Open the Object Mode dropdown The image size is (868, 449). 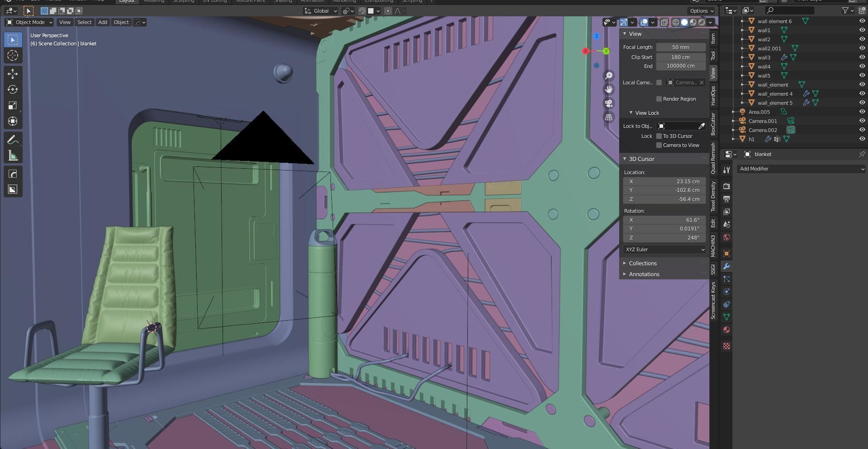click(29, 22)
